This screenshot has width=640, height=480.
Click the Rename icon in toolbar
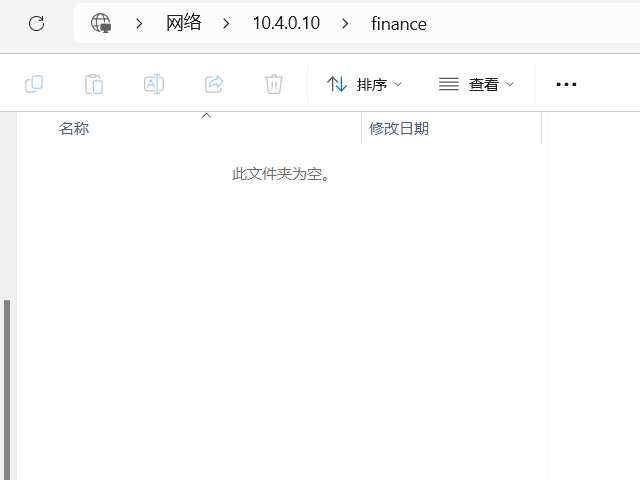click(154, 84)
